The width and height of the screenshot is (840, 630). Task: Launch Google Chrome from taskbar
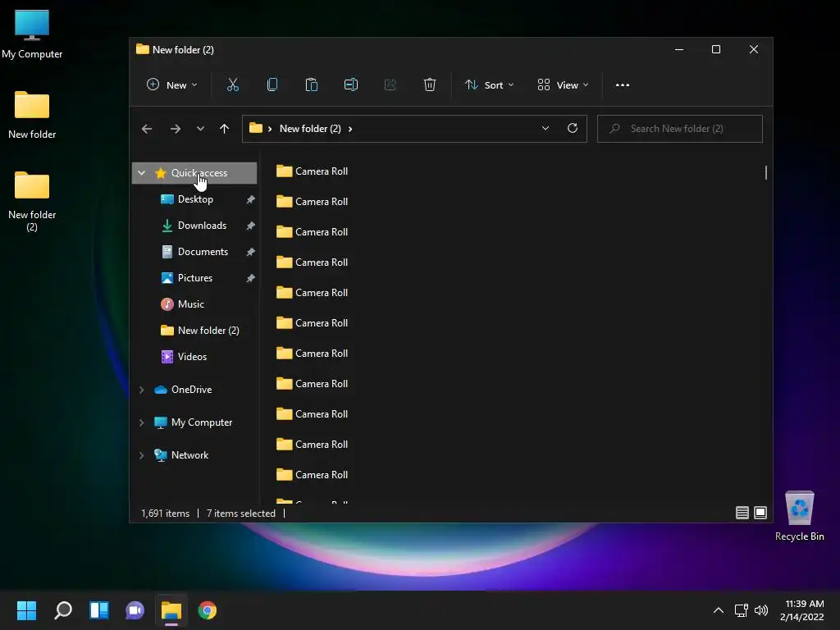tap(208, 610)
